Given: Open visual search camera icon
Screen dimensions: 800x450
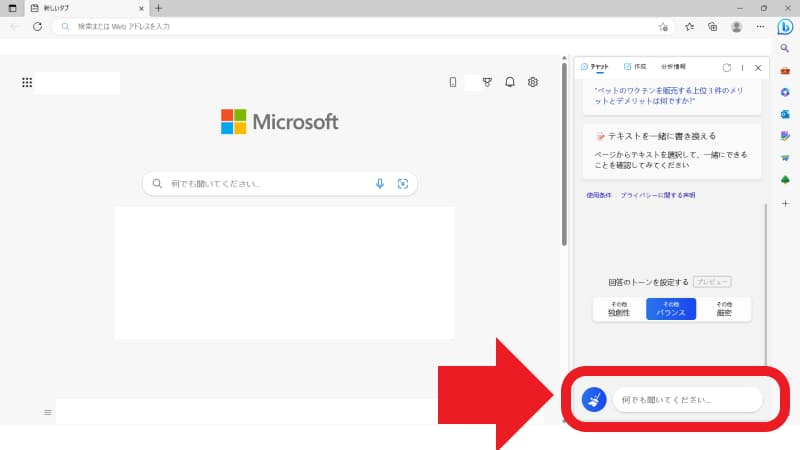Looking at the screenshot, I should (x=403, y=184).
